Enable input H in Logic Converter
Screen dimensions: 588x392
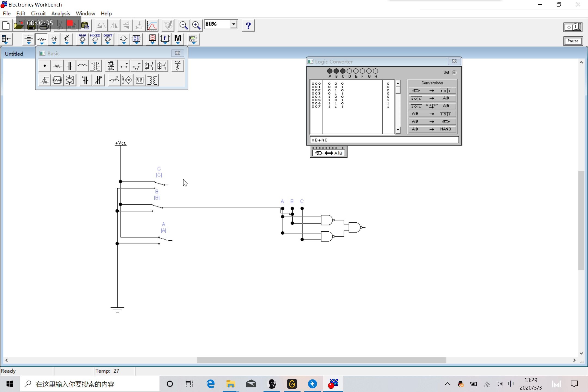(375, 71)
